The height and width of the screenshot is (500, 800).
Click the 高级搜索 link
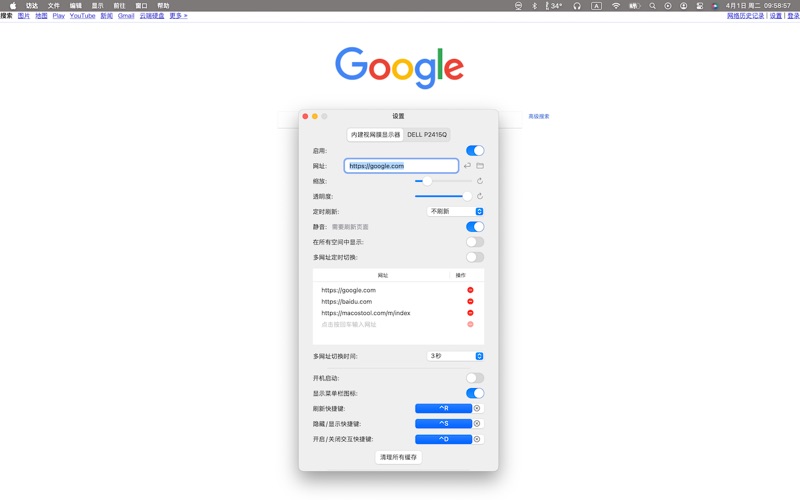[539, 116]
